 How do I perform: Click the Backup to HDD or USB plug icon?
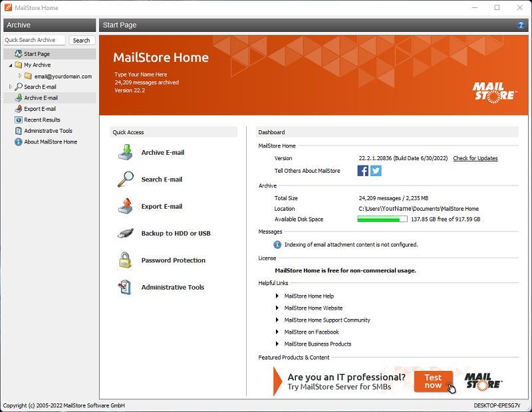coord(126,233)
